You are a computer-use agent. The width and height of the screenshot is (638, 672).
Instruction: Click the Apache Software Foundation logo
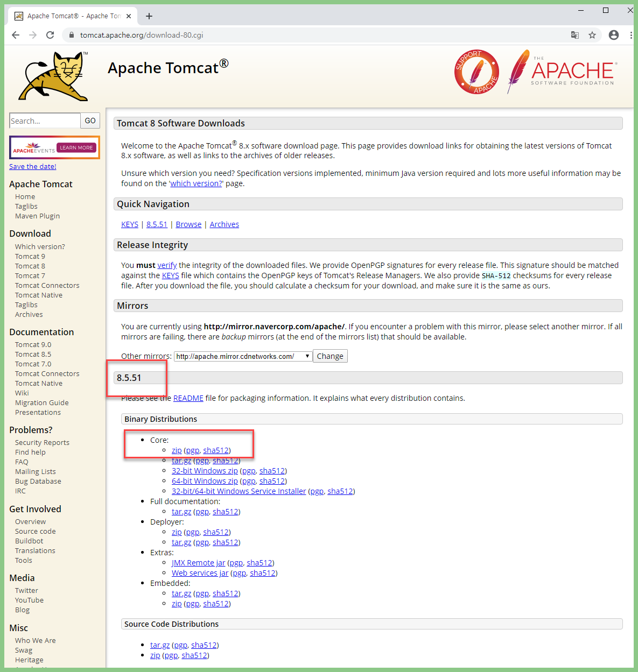pos(562,72)
